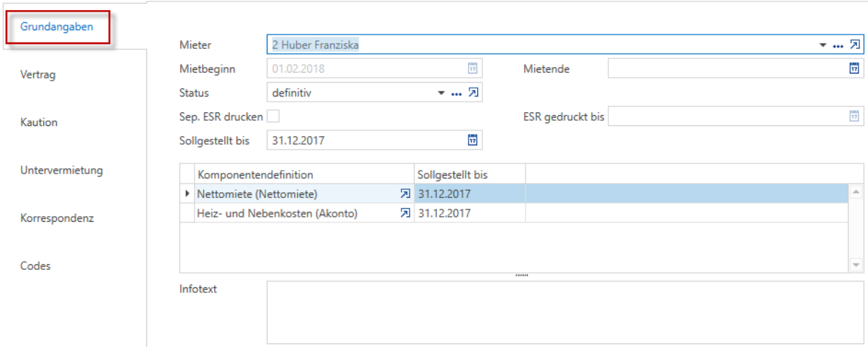Open the Sollgestellt bis calendar icon
868x347 pixels.
point(472,140)
